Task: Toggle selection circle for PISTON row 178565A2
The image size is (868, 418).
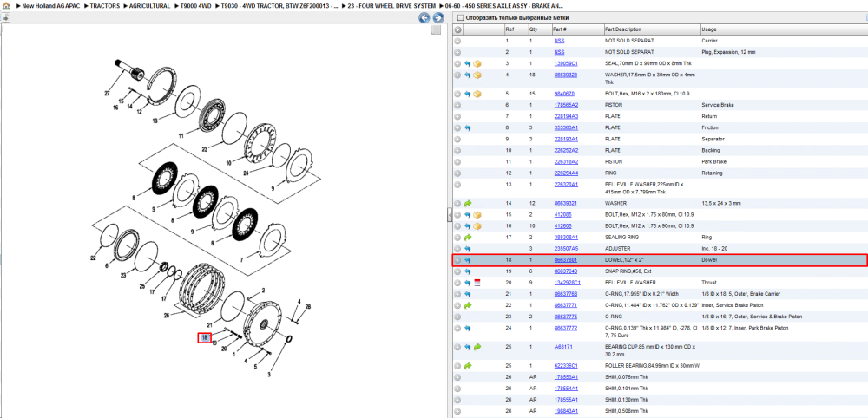Action: 457,105
